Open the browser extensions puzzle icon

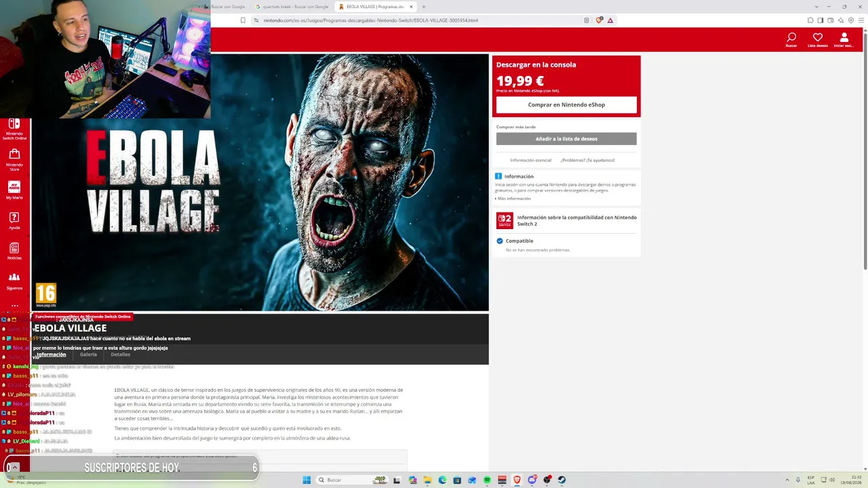810,20
